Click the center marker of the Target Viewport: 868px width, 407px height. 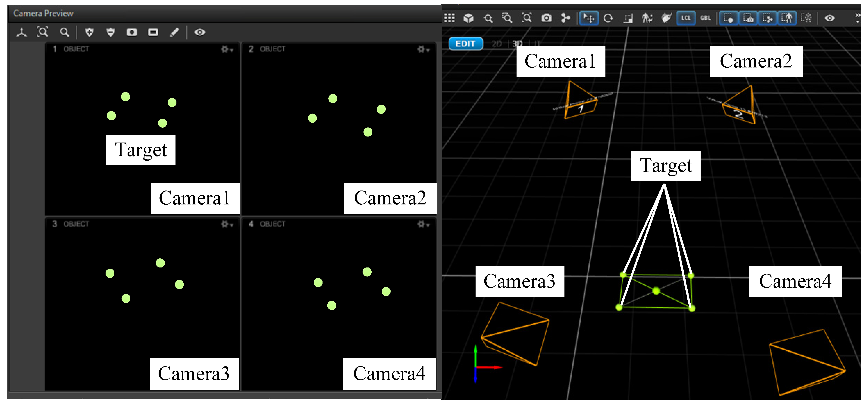point(656,291)
